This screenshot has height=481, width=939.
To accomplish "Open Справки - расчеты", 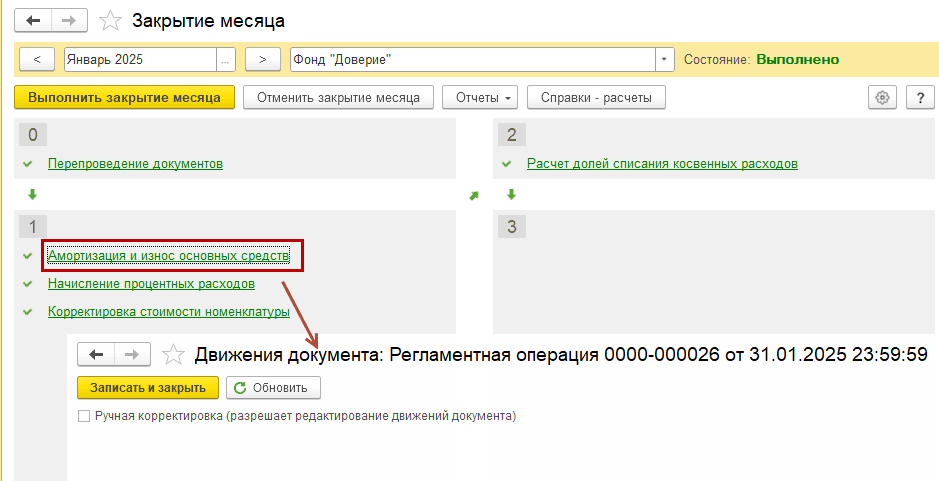I will 596,98.
